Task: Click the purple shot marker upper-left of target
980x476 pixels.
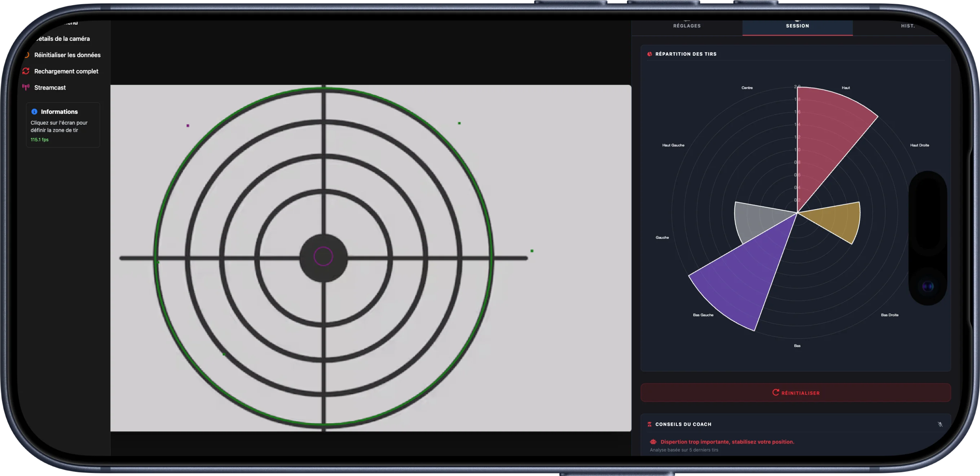Action: [188, 125]
